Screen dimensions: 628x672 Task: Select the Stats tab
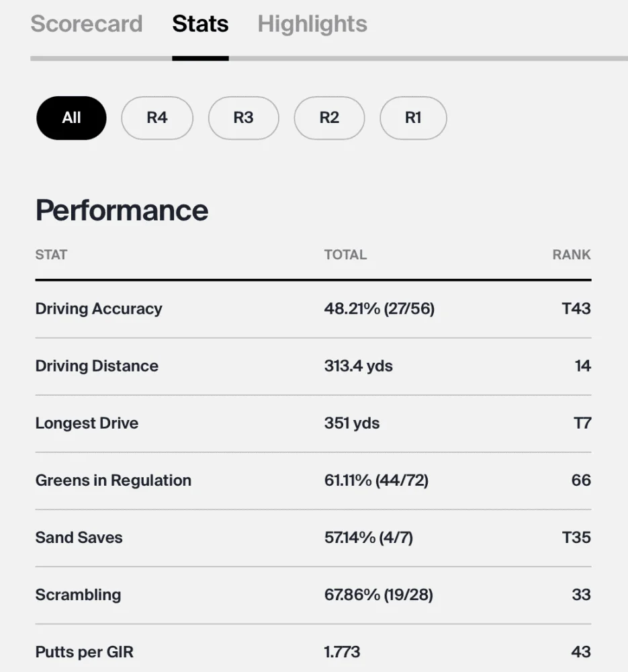point(200,24)
